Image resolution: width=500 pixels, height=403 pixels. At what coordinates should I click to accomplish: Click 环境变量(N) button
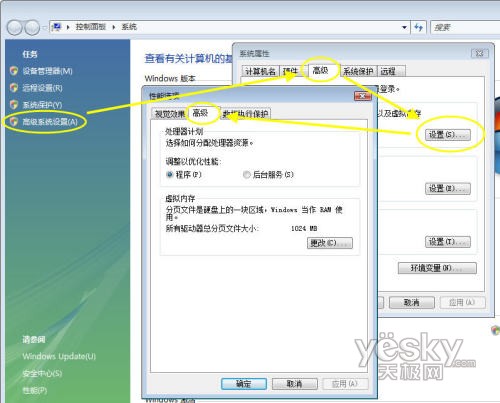pyautogui.click(x=437, y=268)
